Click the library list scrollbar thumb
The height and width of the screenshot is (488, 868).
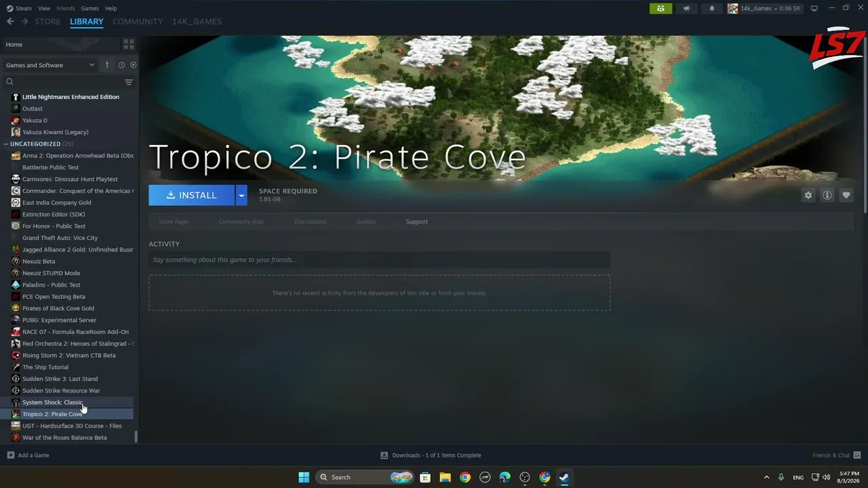[x=136, y=437]
